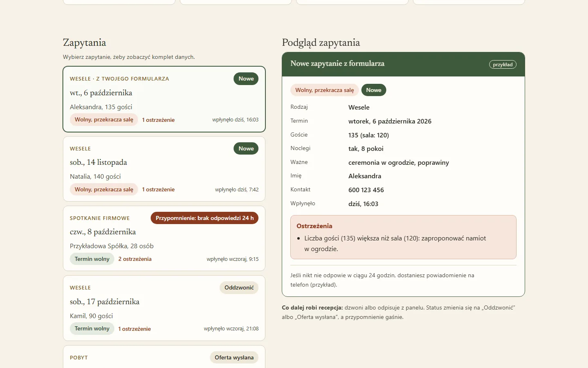Click "wpłynęło wczoraj, 21:08" timestamp

[231, 329]
